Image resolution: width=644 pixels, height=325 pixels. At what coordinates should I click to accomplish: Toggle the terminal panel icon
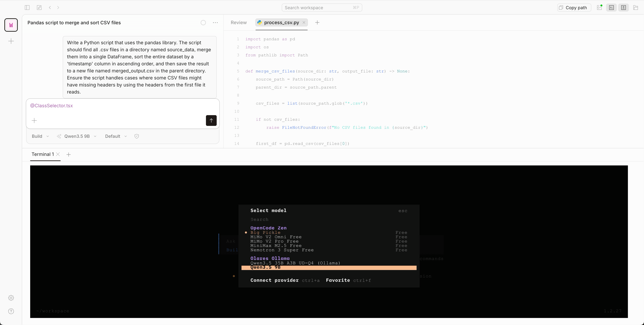pos(611,8)
